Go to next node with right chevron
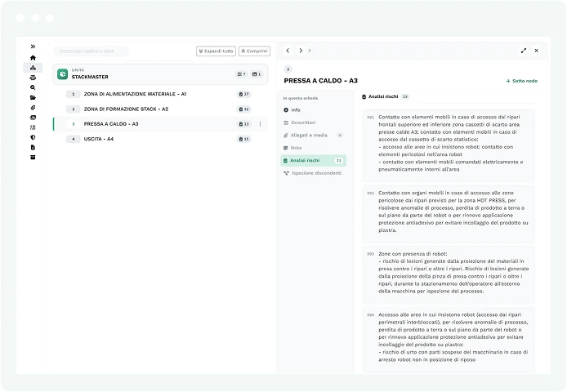The height and width of the screenshot is (392, 567). [x=301, y=51]
